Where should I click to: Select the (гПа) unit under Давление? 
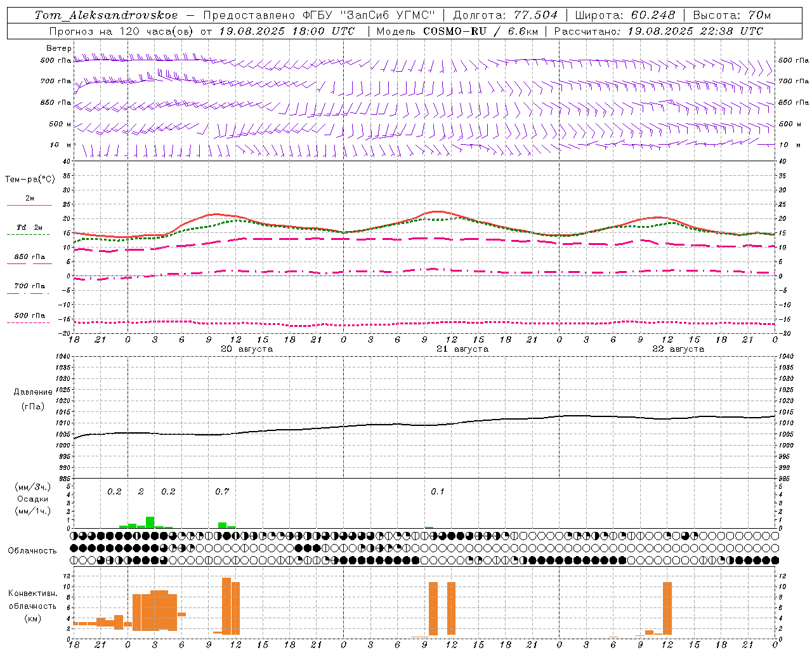point(33,406)
